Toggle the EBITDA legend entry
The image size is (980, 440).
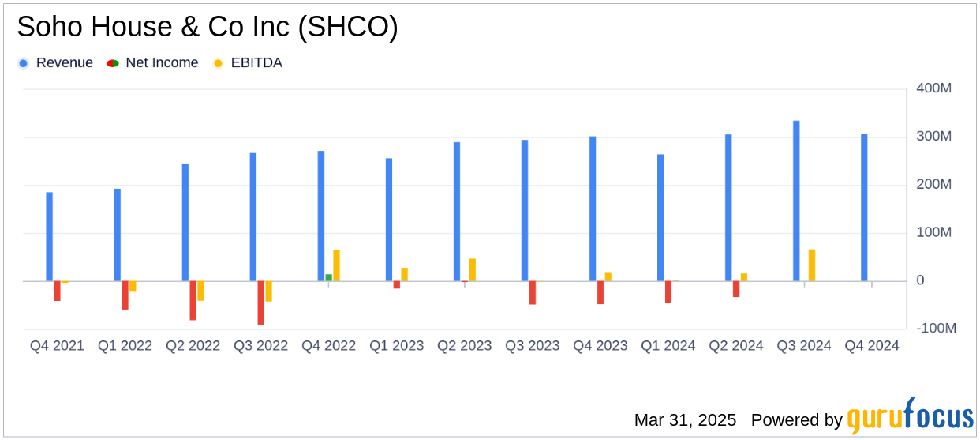coord(248,63)
